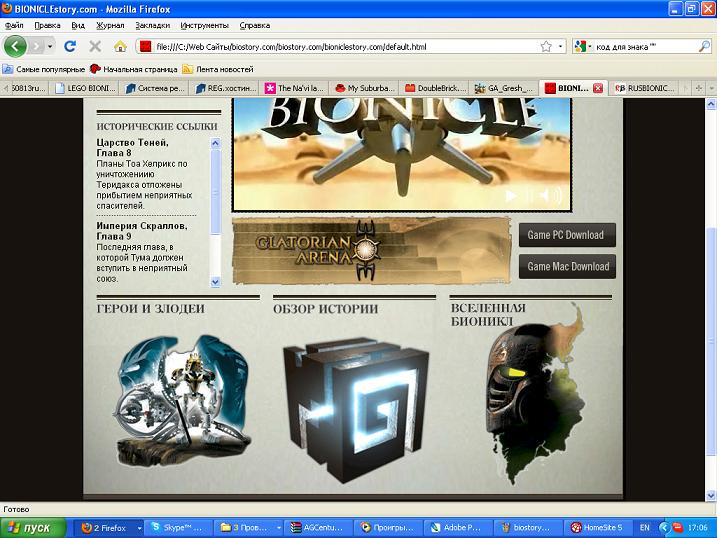Open the Начальная страница bookmark
Image resolution: width=717 pixels, height=538 pixels.
point(134,69)
